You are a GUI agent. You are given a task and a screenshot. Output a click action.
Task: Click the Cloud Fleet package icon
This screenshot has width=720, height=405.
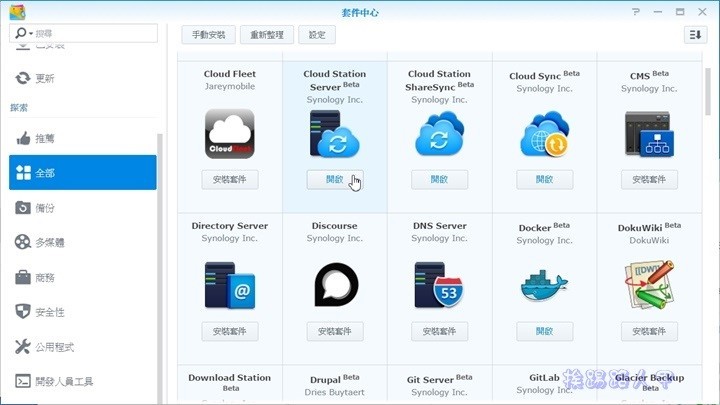pyautogui.click(x=230, y=134)
